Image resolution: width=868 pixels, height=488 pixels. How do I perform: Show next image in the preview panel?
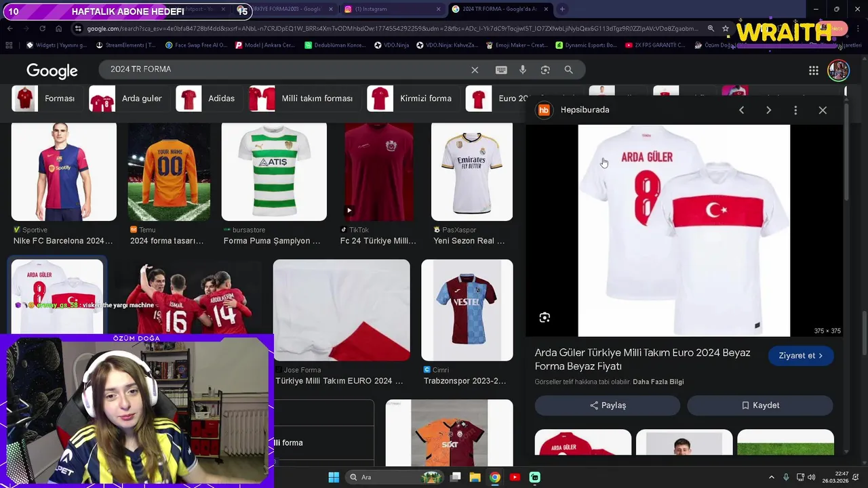768,110
